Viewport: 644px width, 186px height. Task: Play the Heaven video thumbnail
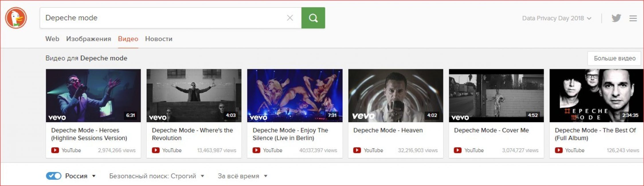click(396, 96)
